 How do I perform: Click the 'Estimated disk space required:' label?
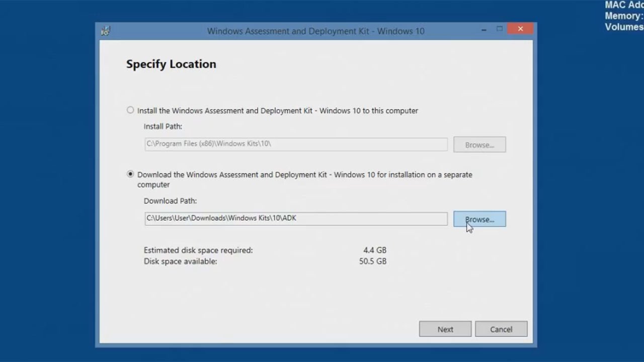pos(198,250)
